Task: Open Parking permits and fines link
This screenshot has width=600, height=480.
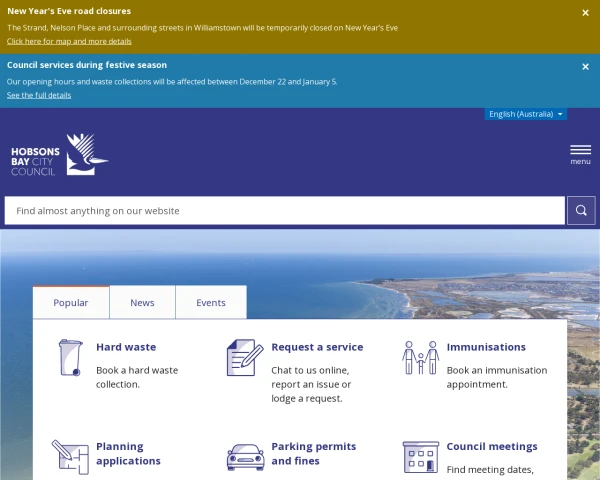Action: point(314,454)
